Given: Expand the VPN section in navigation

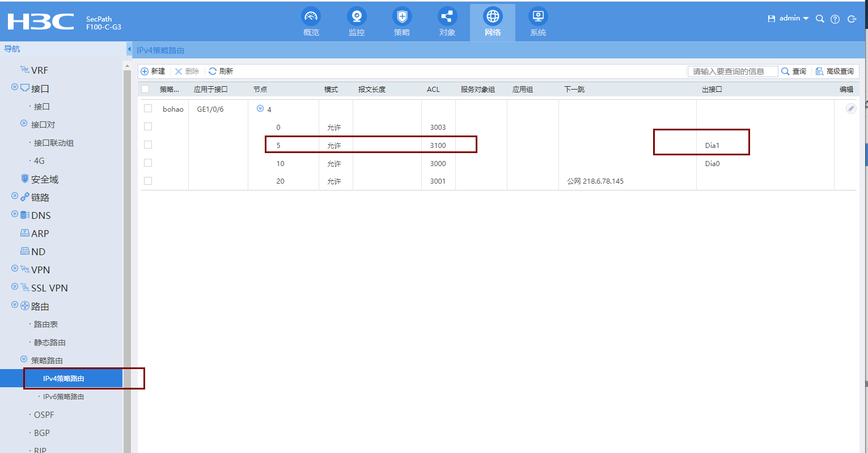Looking at the screenshot, I should (x=14, y=269).
